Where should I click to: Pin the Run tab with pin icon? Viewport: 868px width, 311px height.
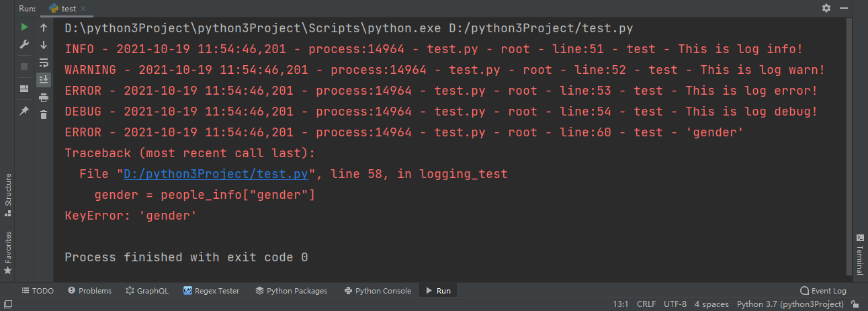point(24,111)
